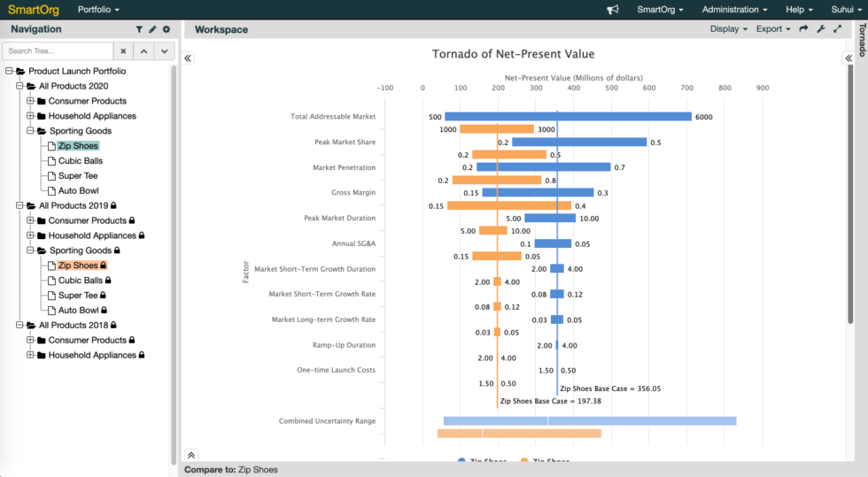Image resolution: width=868 pixels, height=477 pixels.
Task: Open Navigation settings gear icon
Action: [x=166, y=29]
